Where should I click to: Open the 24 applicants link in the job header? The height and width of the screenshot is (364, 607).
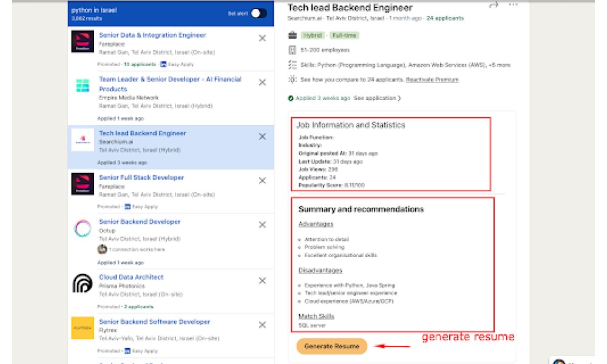pyautogui.click(x=445, y=18)
